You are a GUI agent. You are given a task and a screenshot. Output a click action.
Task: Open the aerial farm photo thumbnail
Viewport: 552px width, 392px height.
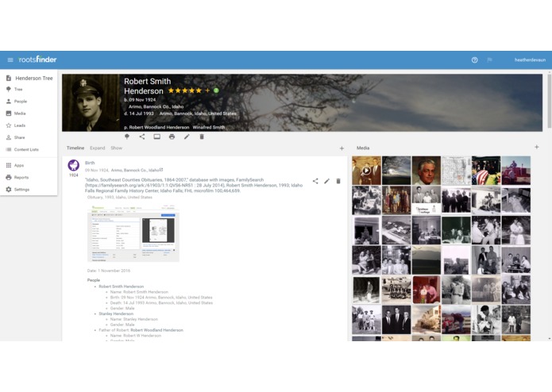396,230
